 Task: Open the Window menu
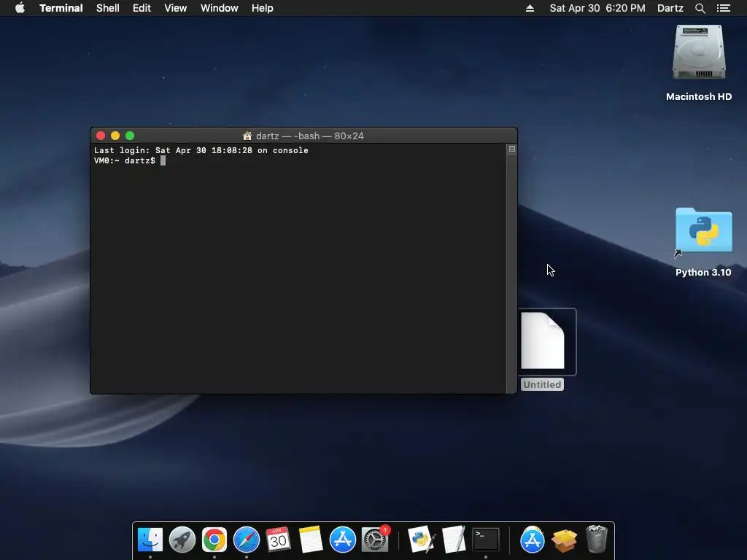(219, 8)
